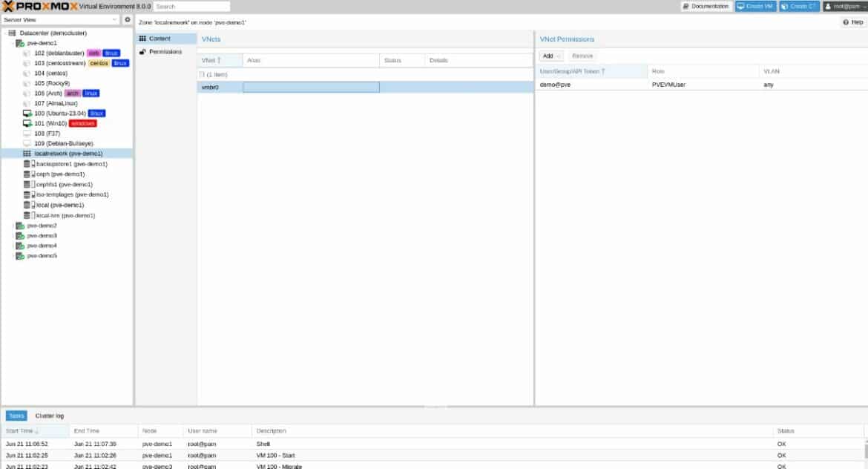Select the pve-demo4 node
This screenshot has width=868, height=469.
[x=42, y=246]
